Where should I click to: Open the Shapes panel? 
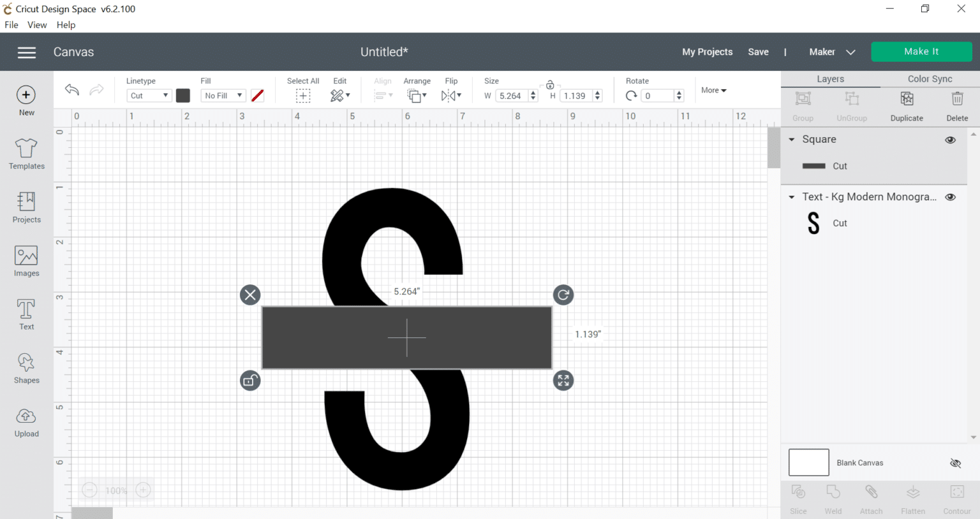click(26, 367)
